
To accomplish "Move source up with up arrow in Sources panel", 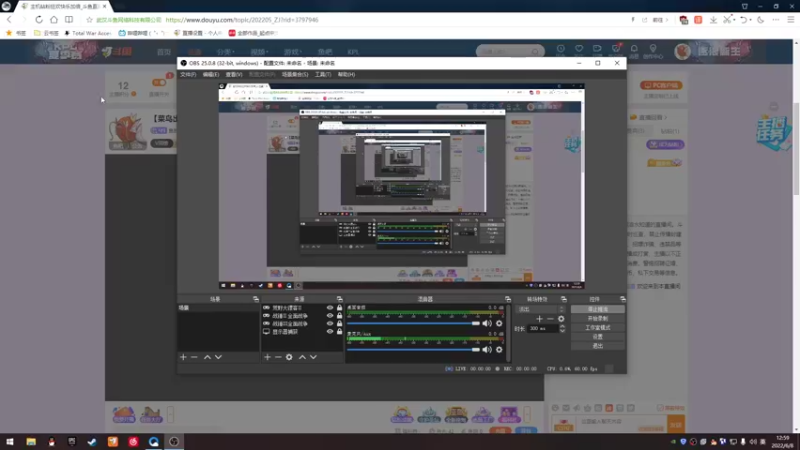I will tap(302, 357).
